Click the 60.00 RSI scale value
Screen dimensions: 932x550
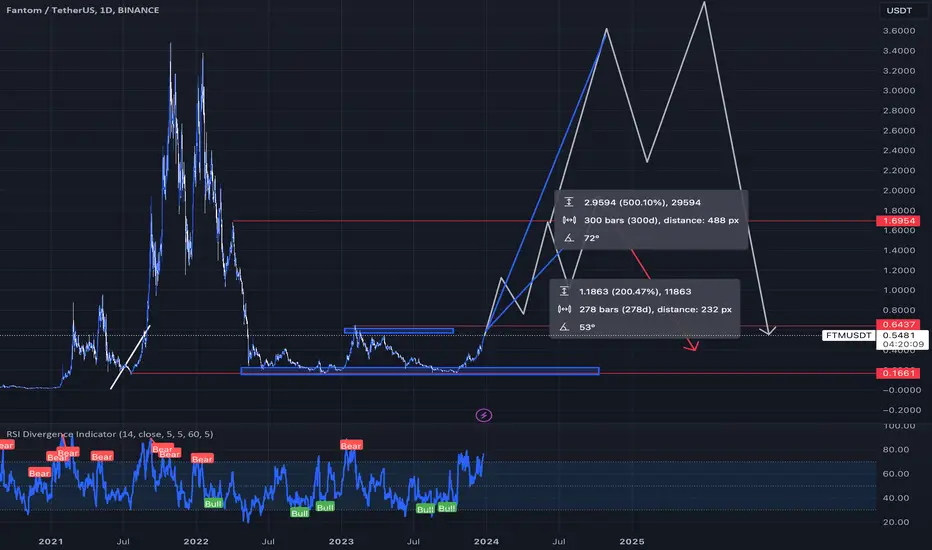pos(896,474)
